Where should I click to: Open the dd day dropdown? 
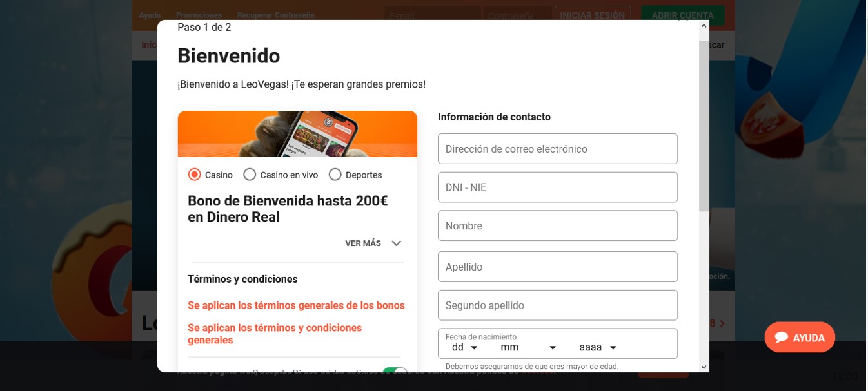click(465, 347)
